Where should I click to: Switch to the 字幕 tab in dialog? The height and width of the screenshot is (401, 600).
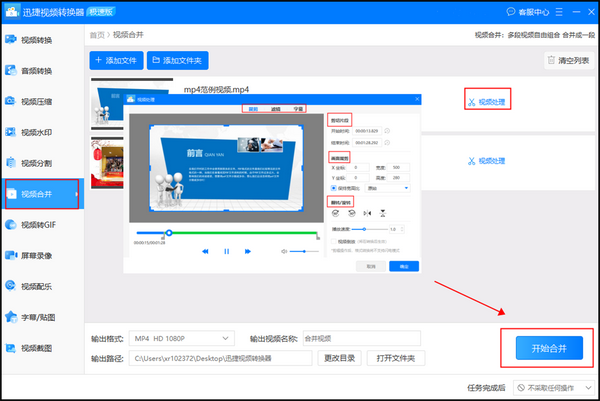(297, 108)
